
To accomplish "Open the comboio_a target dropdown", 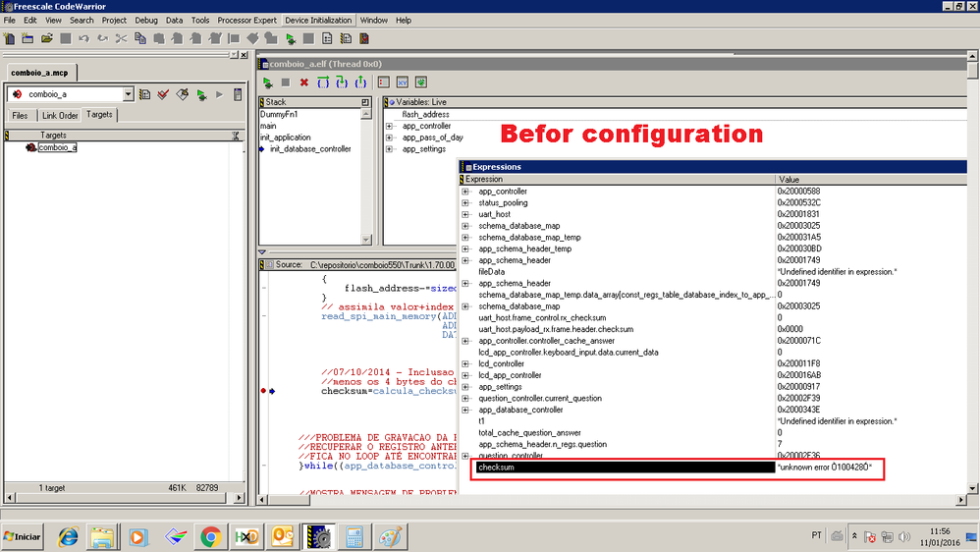I will pos(128,94).
